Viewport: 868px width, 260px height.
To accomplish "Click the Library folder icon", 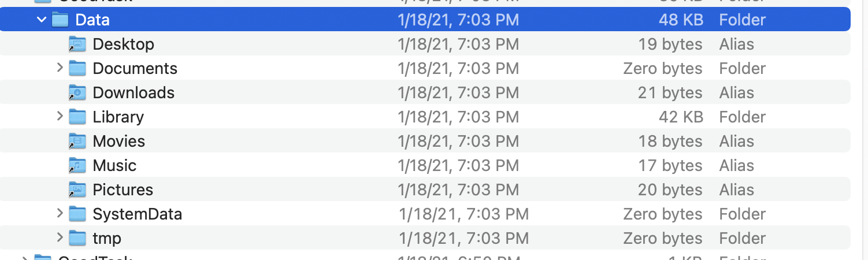I will pyautogui.click(x=77, y=117).
